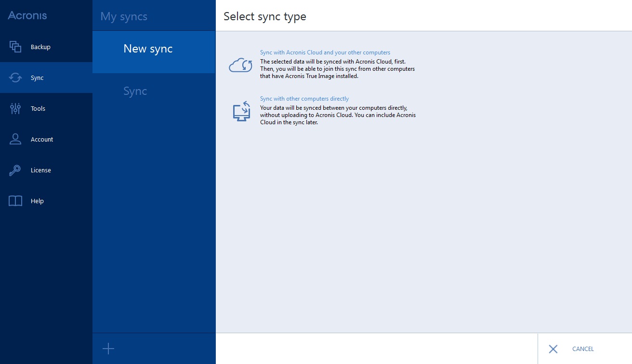Go to the Tools menu label
632x364 pixels.
(38, 109)
